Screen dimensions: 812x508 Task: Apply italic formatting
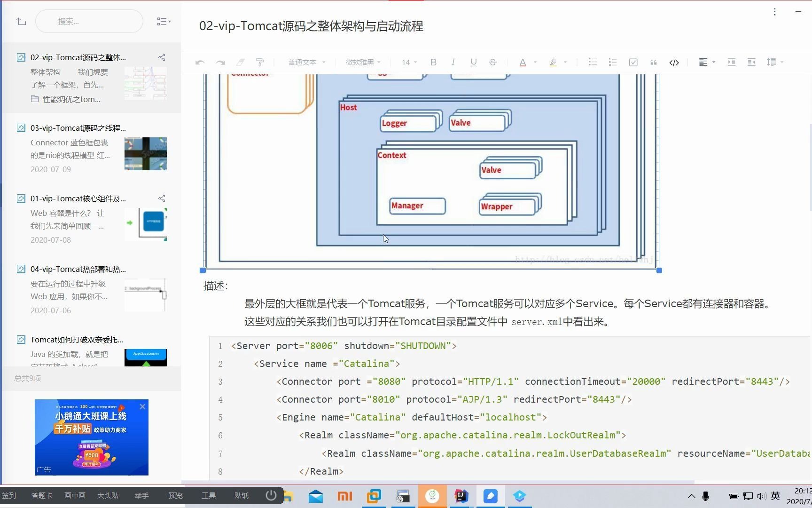coord(453,62)
